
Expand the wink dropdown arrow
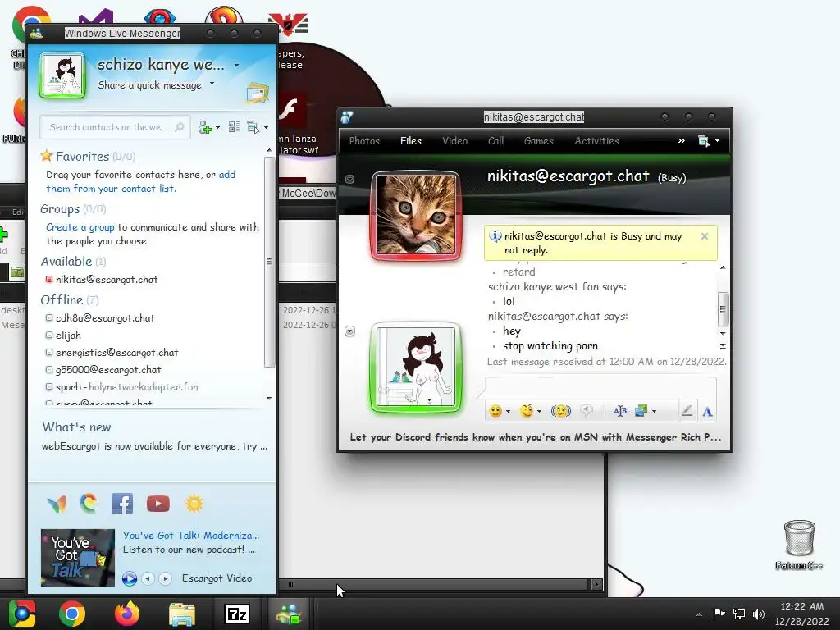(x=539, y=412)
